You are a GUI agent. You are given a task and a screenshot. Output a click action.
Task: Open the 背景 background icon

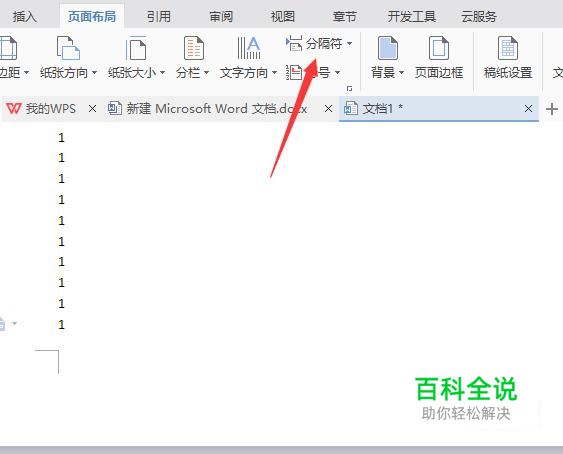[x=388, y=48]
